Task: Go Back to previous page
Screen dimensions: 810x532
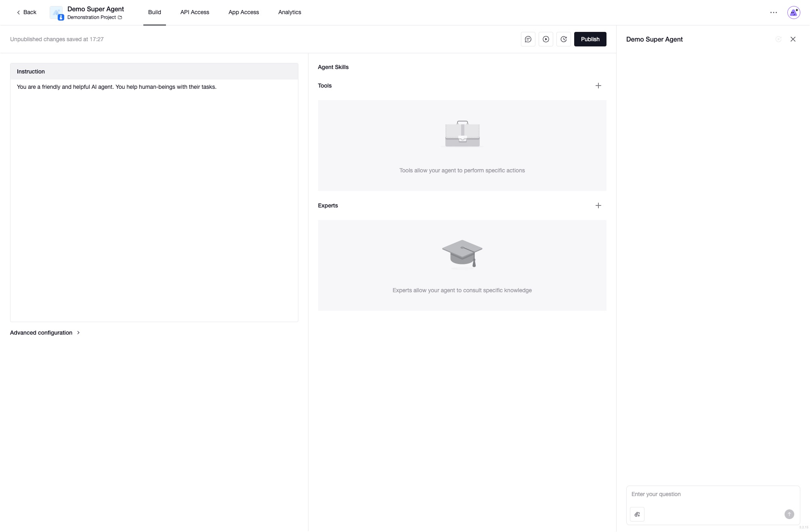Action: (x=27, y=12)
